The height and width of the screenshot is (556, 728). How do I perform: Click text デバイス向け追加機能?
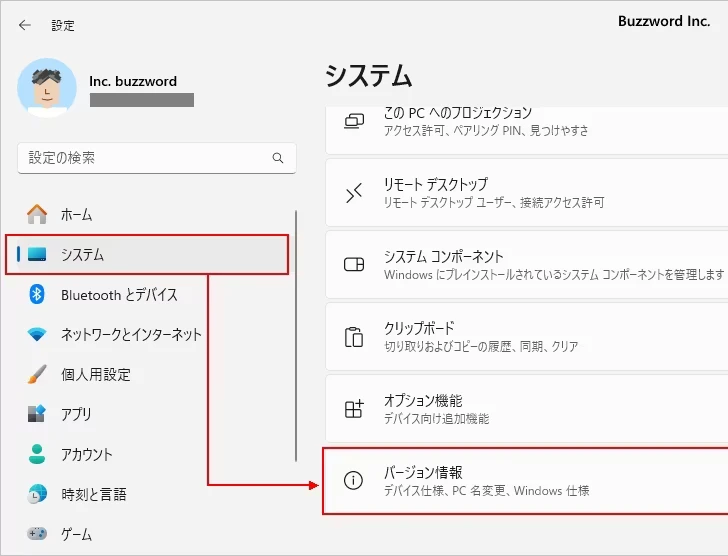click(x=436, y=419)
